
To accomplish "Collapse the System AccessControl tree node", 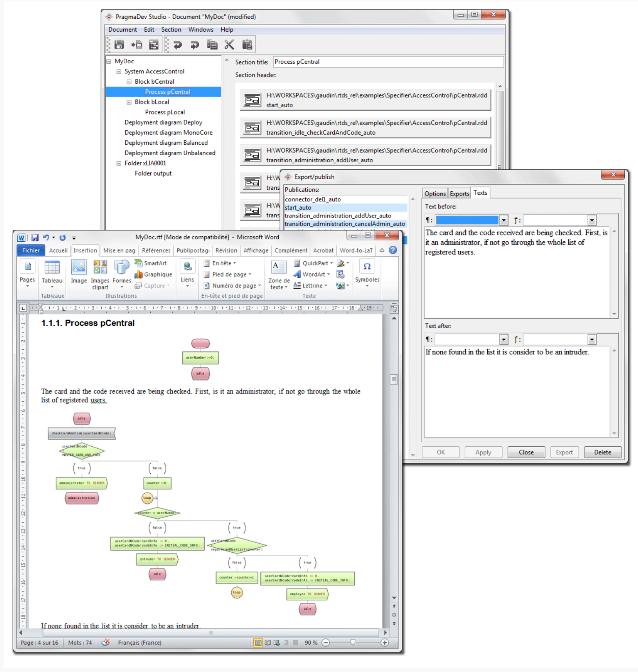I will (x=119, y=72).
